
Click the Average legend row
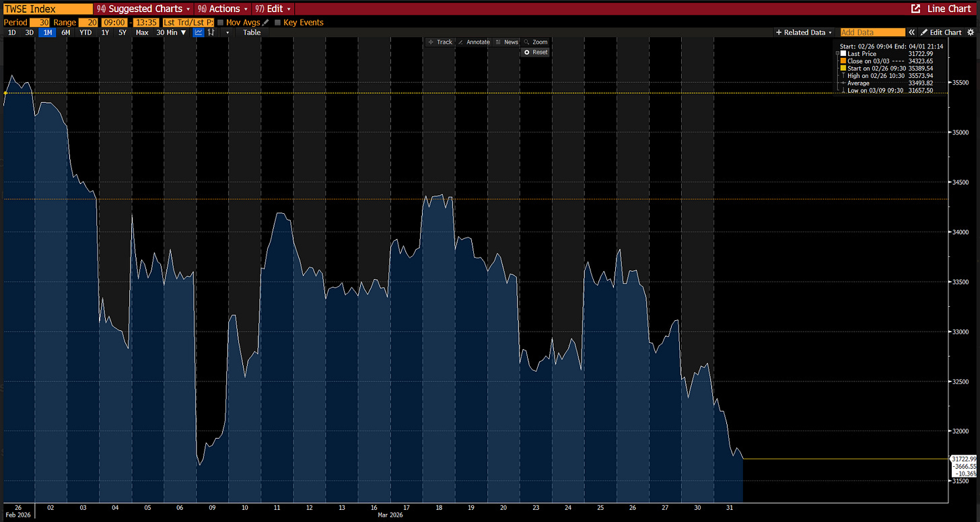pyautogui.click(x=887, y=83)
